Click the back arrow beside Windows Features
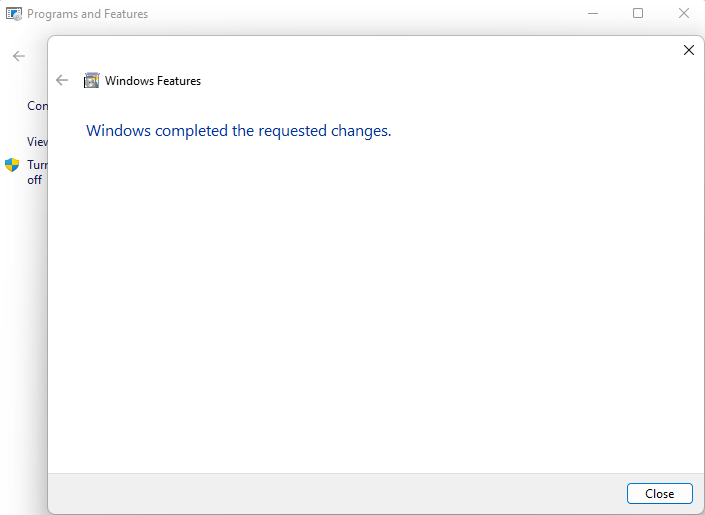Screen dimensions: 705x515 tap(63, 81)
